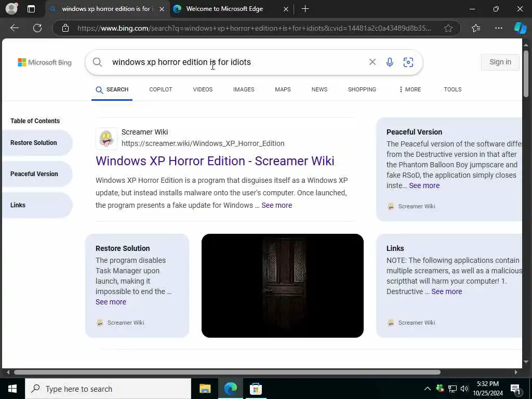Click Screamer Wiki source under Restore Solution
The height and width of the screenshot is (399, 532).
[x=121, y=323]
